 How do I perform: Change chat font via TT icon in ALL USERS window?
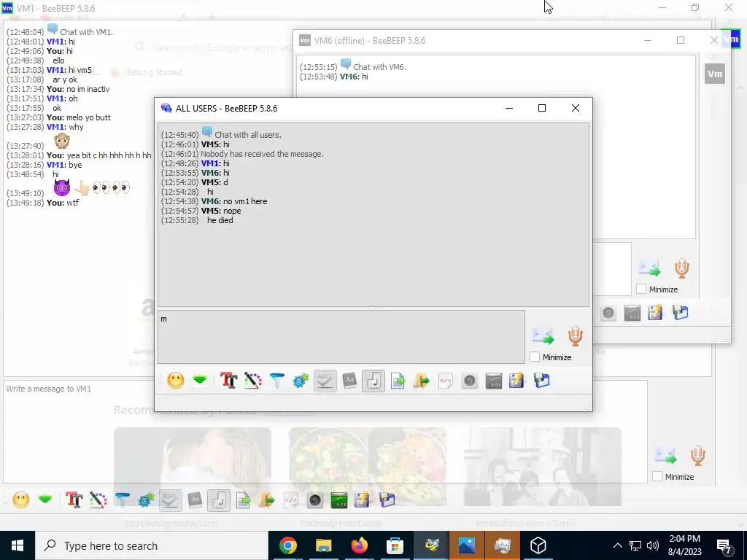tap(228, 381)
